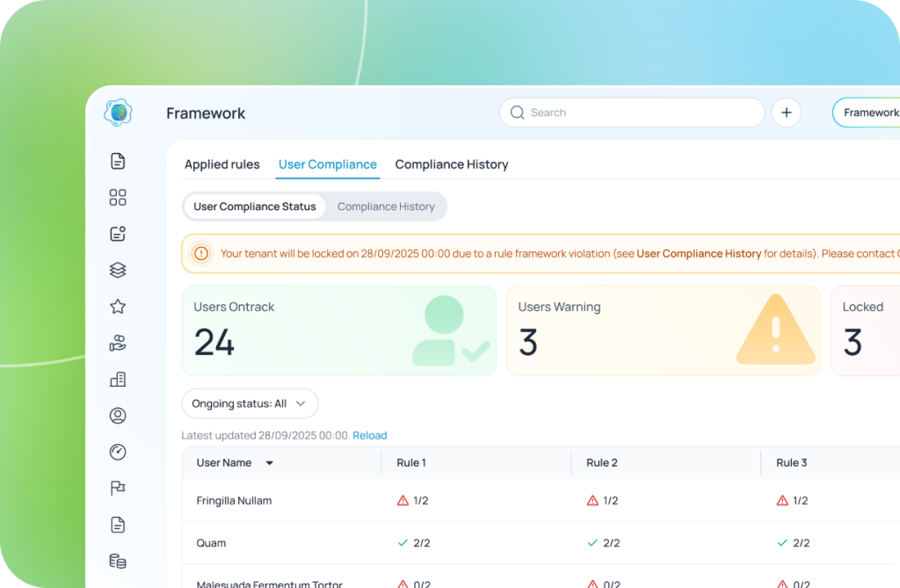This screenshot has width=900, height=588.
Task: Open the Compliance History top tab
Action: pyautogui.click(x=452, y=164)
